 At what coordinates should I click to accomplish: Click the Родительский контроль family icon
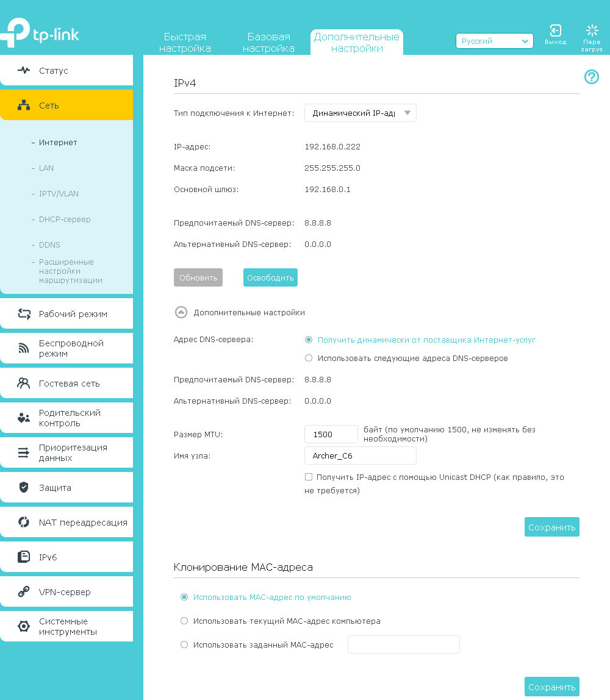[x=24, y=418]
